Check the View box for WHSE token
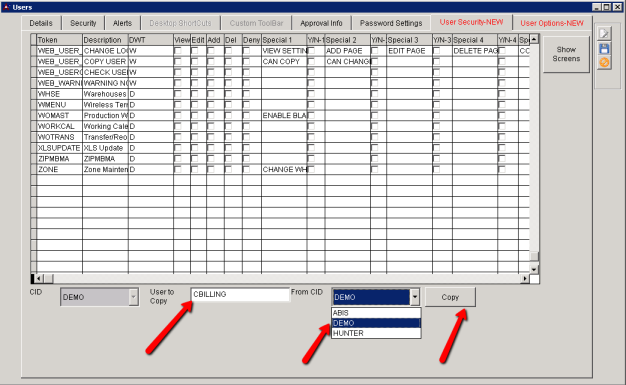 [178, 94]
